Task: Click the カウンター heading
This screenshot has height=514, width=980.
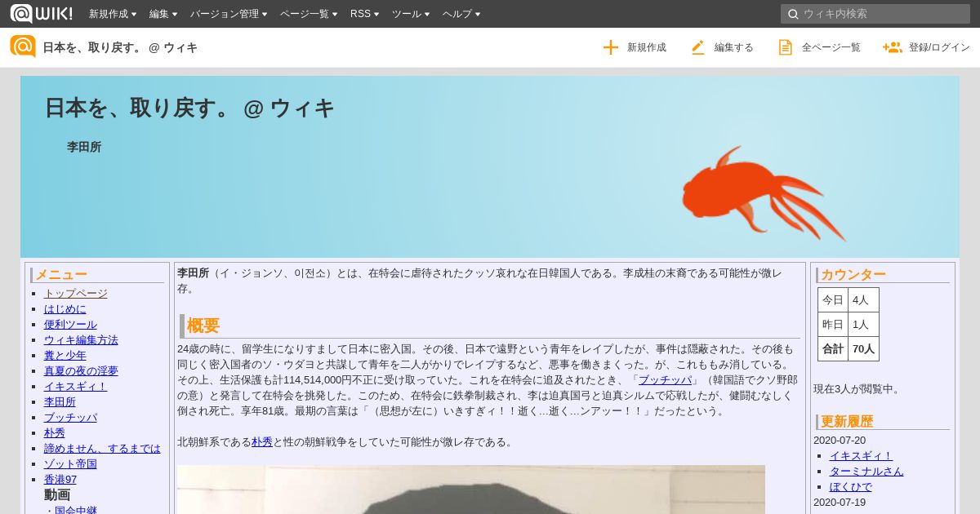Action: [853, 274]
